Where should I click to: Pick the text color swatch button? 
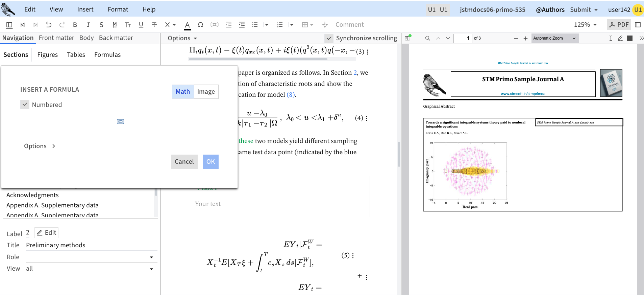click(187, 25)
